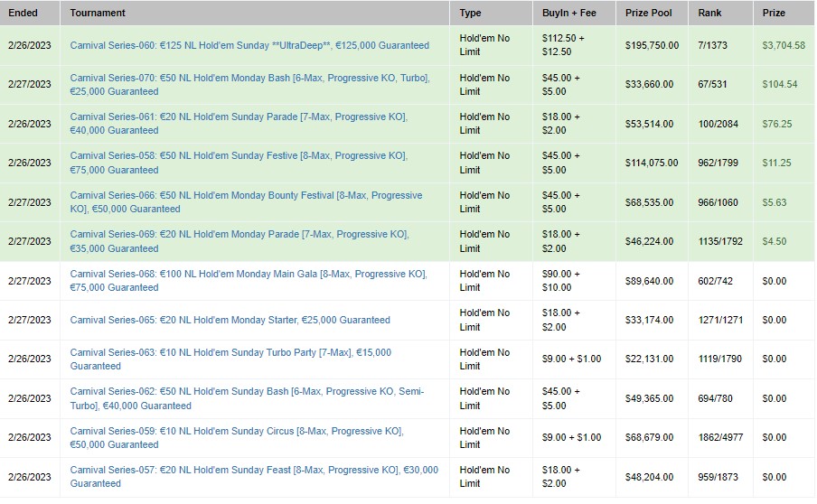Select the $104.54 prize value

point(779,84)
